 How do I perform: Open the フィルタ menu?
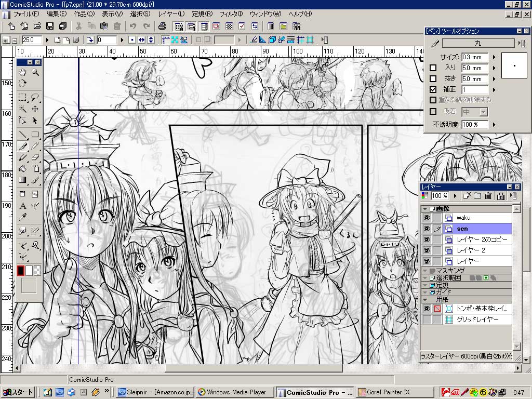231,14
